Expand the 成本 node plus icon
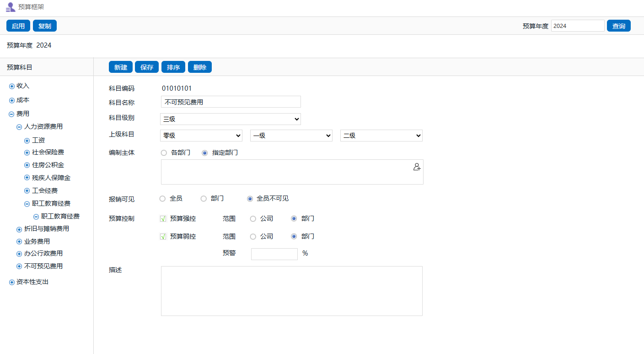644x354 pixels. pos(12,101)
